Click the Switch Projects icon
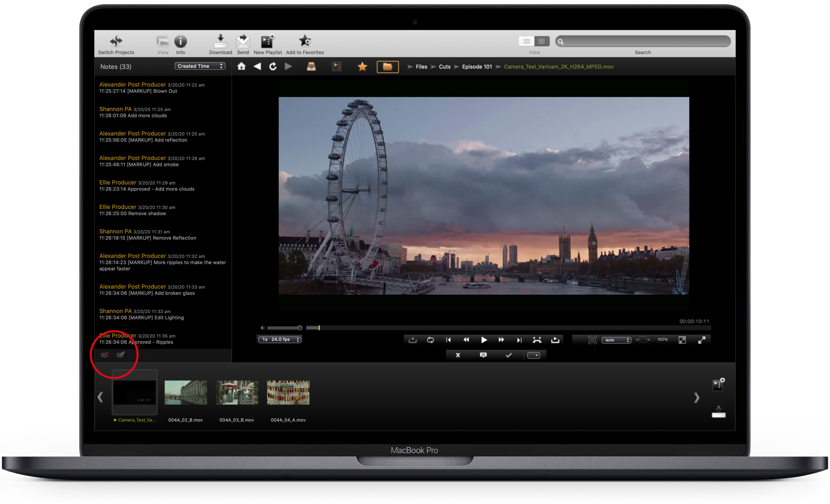 (x=116, y=41)
